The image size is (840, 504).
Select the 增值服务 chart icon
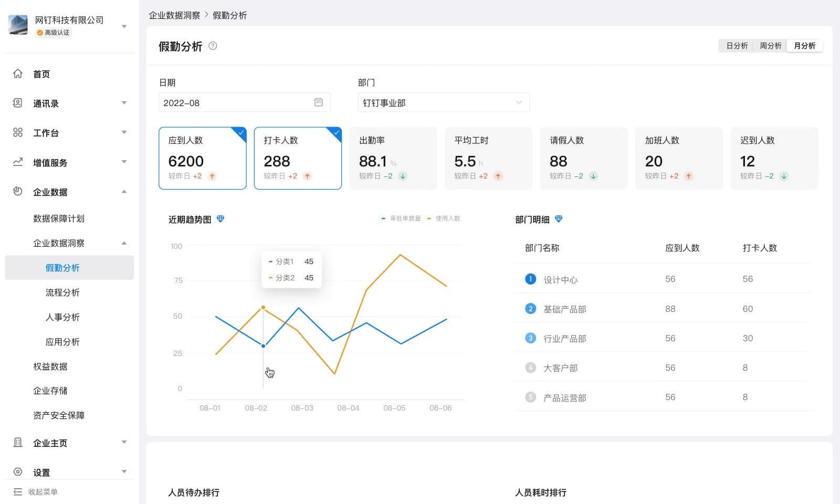[x=18, y=162]
